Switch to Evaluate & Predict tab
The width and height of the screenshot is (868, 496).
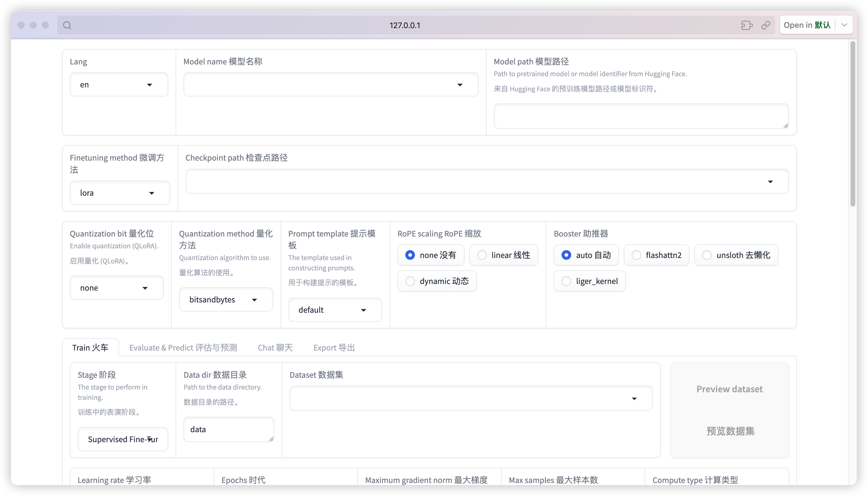[183, 348]
